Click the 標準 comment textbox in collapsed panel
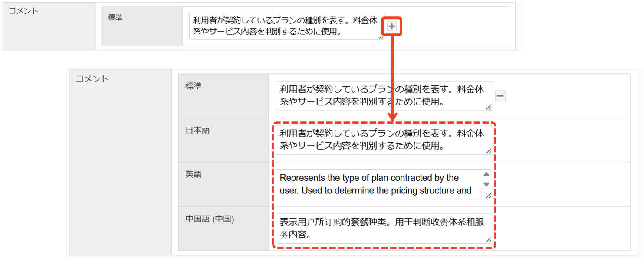644x258 pixels. tap(286, 26)
